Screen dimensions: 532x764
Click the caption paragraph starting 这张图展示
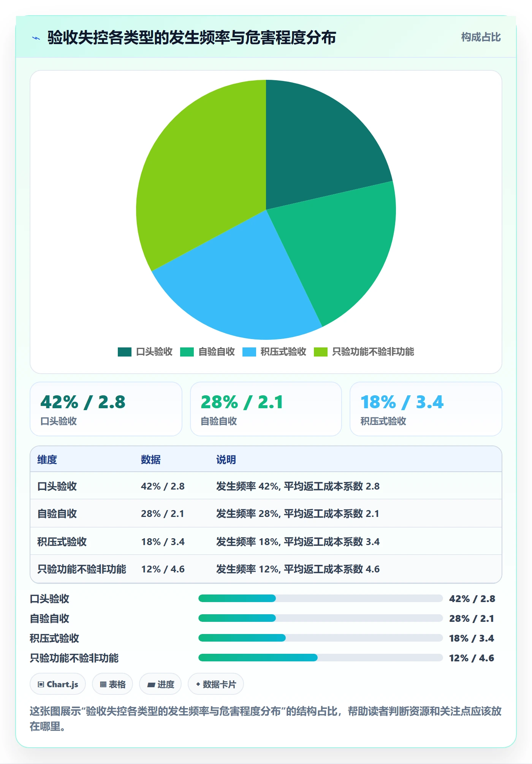(x=266, y=718)
